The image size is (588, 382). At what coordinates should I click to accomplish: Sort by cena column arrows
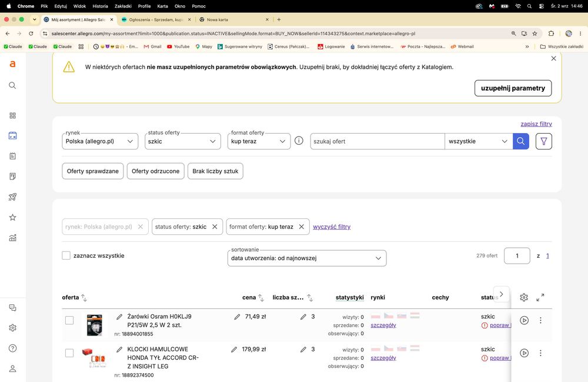pos(261,298)
